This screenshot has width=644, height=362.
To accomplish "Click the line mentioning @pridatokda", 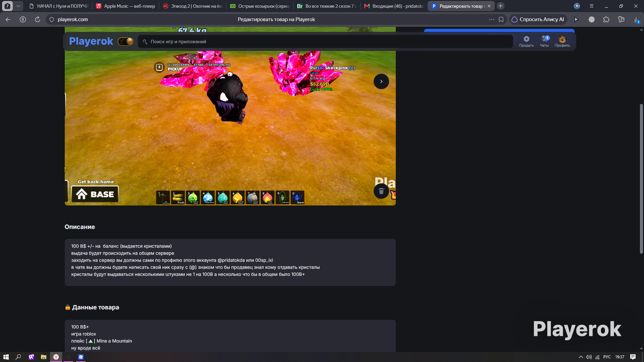I will [x=172, y=260].
